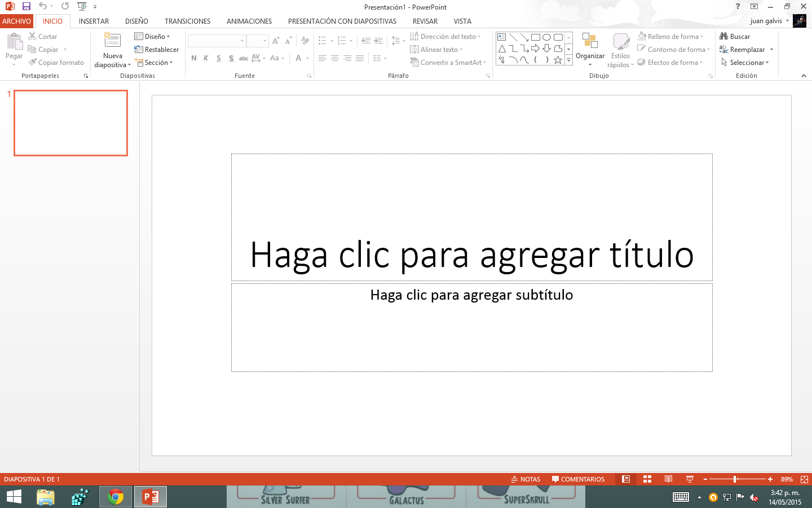Viewport: 812px width, 508px height.
Task: Toggle the COMENTARIOS pane
Action: tap(578, 479)
